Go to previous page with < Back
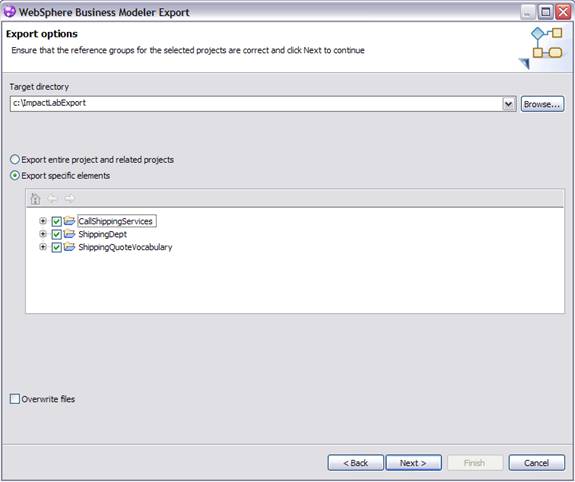The width and height of the screenshot is (575, 482). click(x=355, y=463)
